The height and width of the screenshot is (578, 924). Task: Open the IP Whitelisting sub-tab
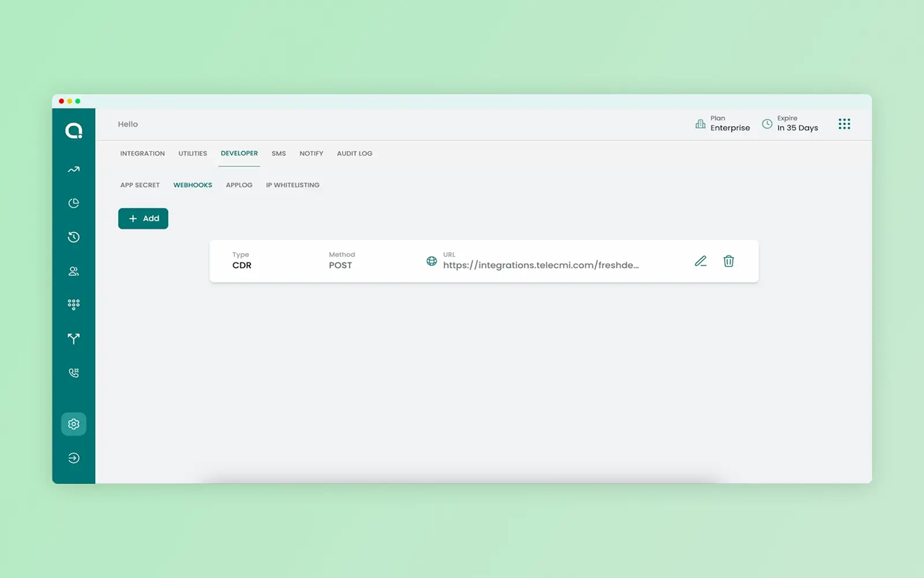293,186
